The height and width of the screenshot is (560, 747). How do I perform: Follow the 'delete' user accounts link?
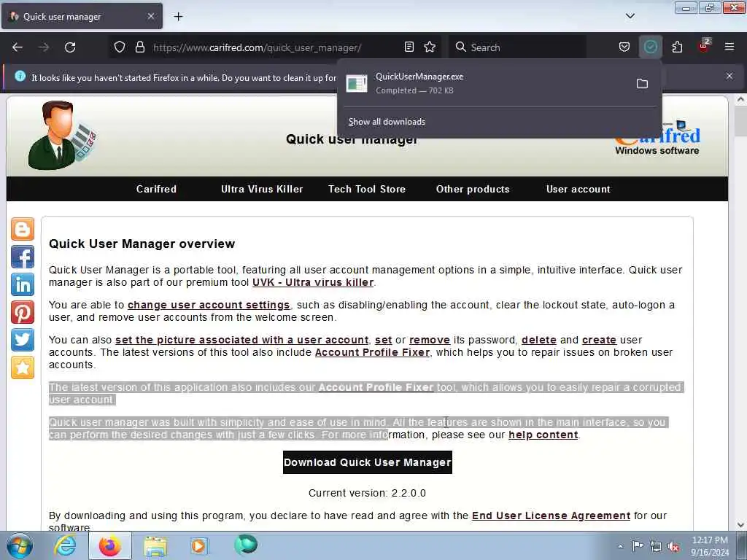(x=539, y=340)
